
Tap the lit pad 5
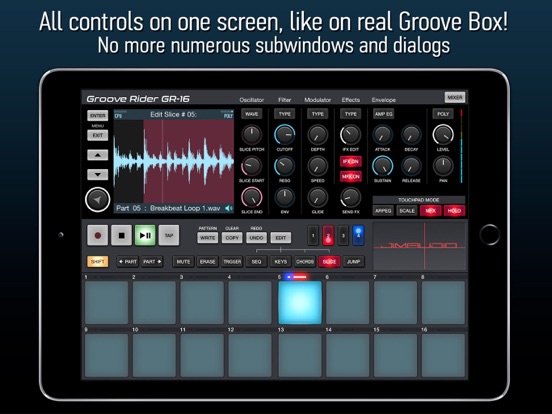[x=300, y=302]
